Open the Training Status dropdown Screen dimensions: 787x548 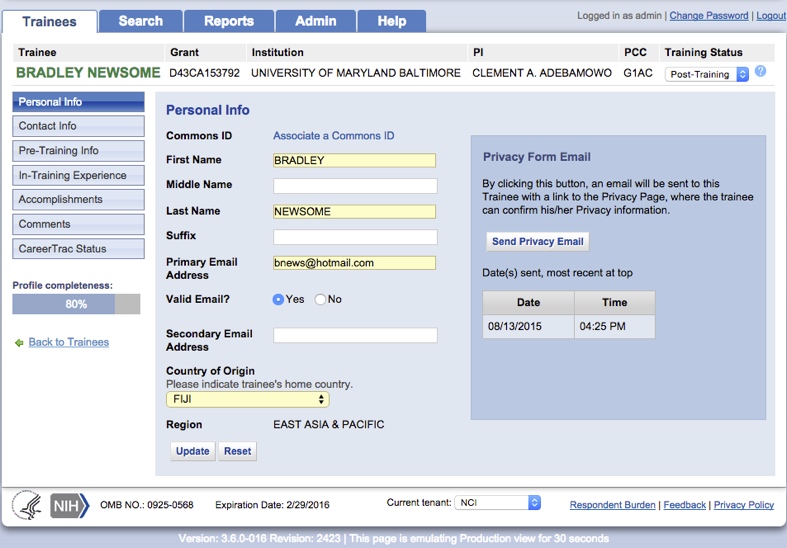click(x=707, y=74)
